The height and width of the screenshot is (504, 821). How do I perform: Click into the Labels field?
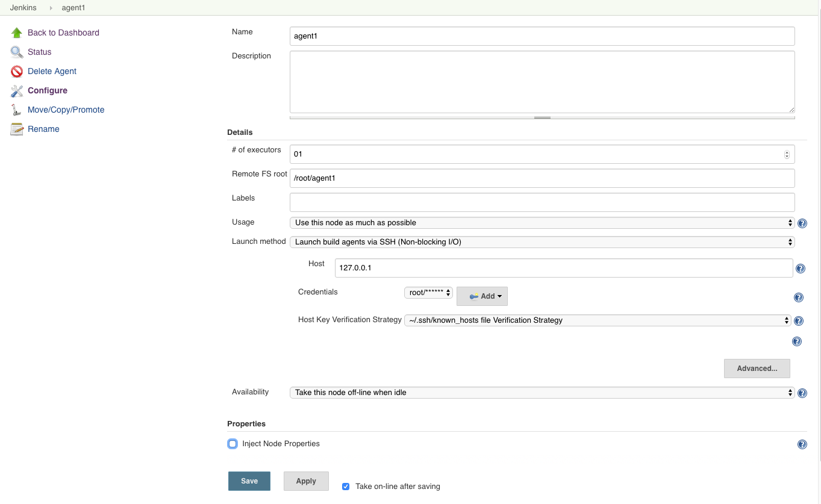pyautogui.click(x=542, y=202)
